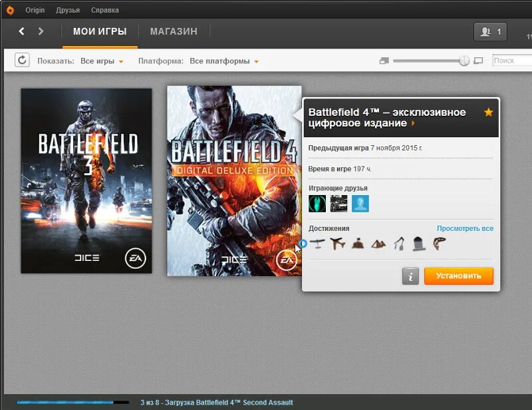Click the Достижения heading

click(x=329, y=228)
